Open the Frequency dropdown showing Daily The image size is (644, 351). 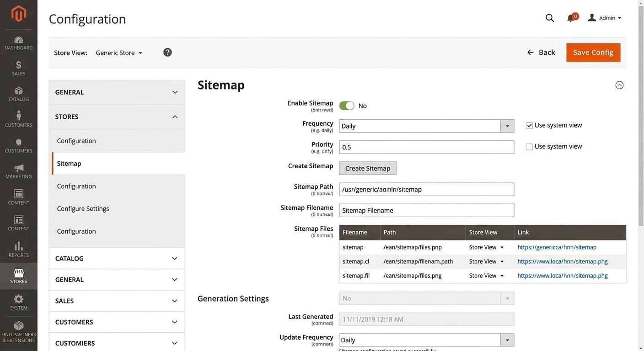pos(507,126)
